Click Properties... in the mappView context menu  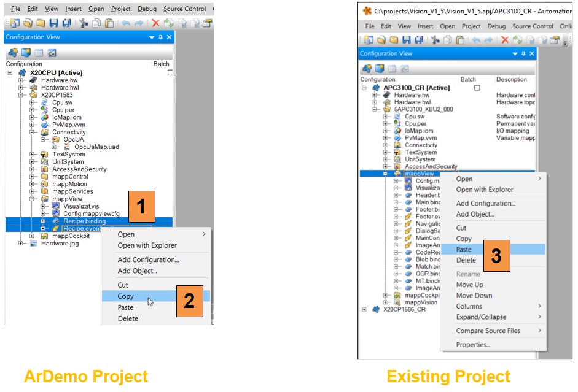(473, 345)
